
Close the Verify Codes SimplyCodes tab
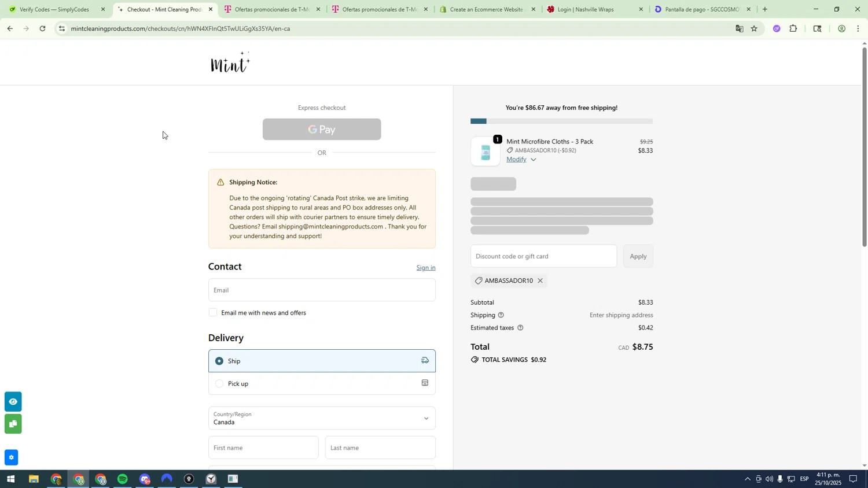point(103,9)
